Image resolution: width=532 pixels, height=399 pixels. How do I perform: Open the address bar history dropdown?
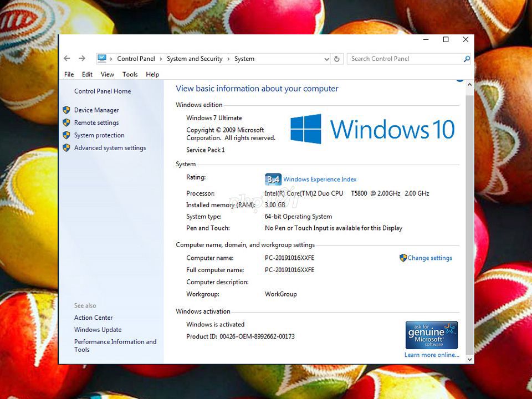(326, 59)
